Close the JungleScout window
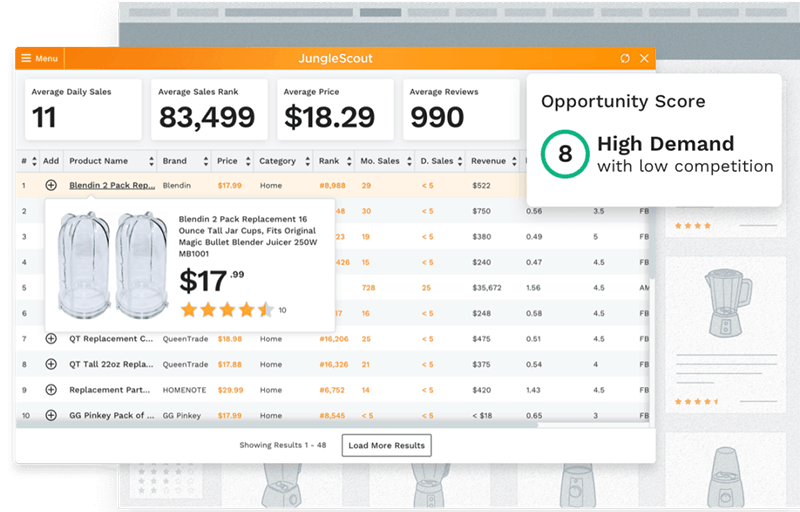Screen dimensions: 800x512 click(x=644, y=58)
